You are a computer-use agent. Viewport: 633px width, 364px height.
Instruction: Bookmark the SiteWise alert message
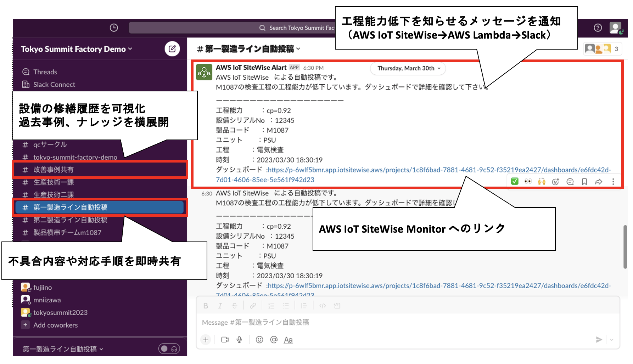[x=584, y=181]
